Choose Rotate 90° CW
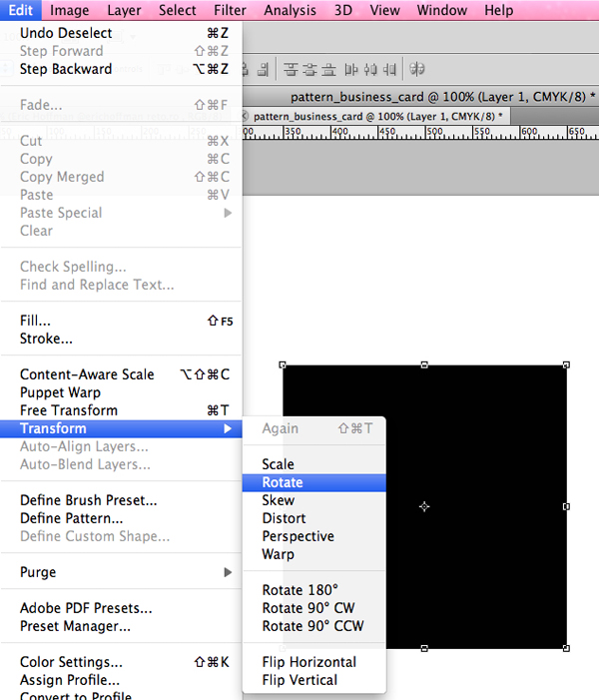Viewport: 599px width, 700px height. click(314, 608)
